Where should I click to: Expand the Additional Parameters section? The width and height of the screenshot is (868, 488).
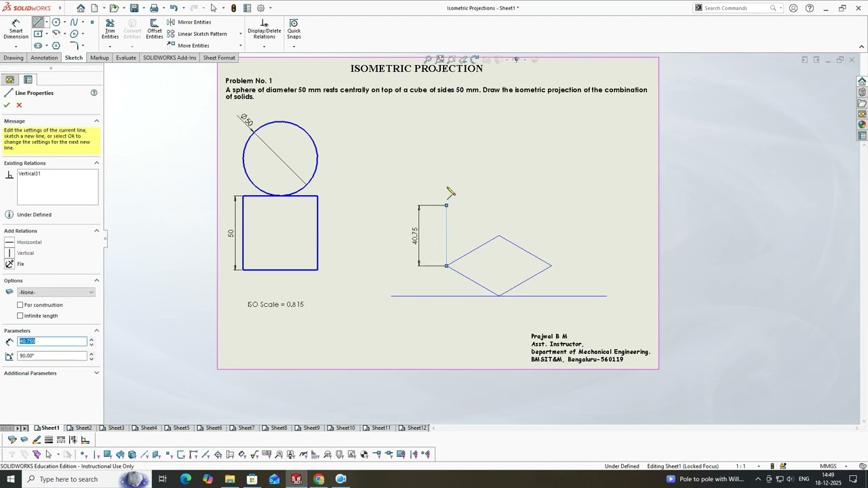coord(96,373)
